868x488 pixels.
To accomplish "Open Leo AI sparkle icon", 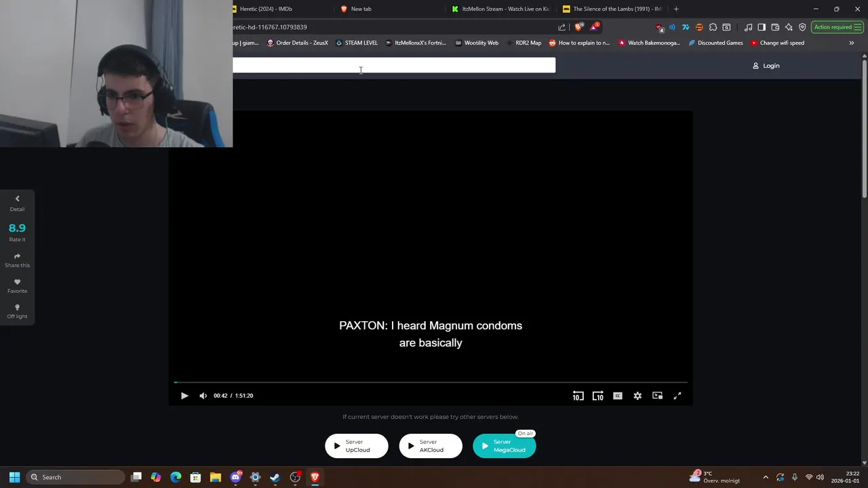I will coord(789,27).
